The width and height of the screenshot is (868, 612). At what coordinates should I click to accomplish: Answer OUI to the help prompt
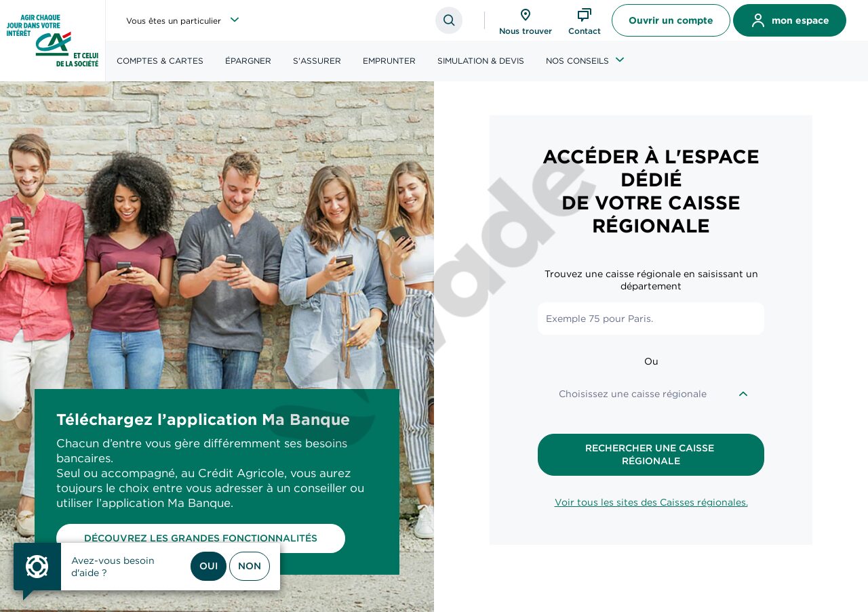pyautogui.click(x=209, y=566)
